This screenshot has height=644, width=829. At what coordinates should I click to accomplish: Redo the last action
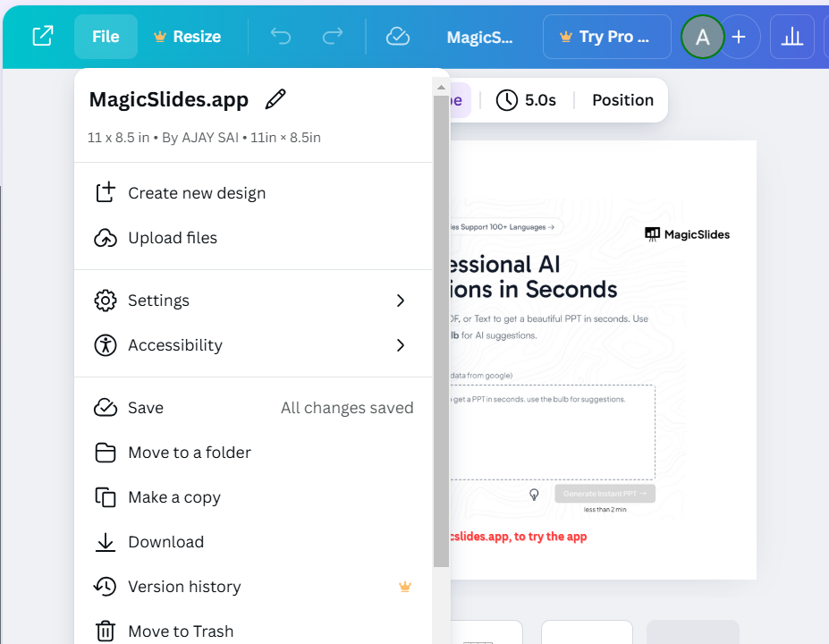[x=333, y=37]
